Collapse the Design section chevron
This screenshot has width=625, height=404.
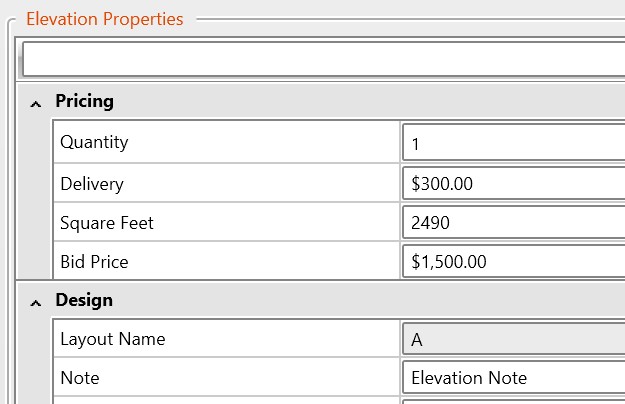click(x=35, y=301)
